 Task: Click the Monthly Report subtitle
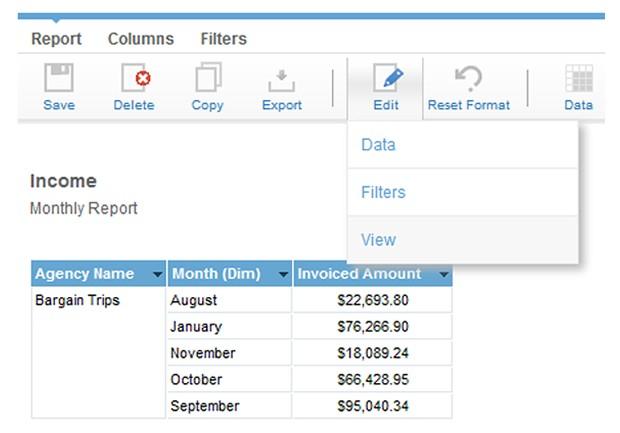pyautogui.click(x=84, y=208)
